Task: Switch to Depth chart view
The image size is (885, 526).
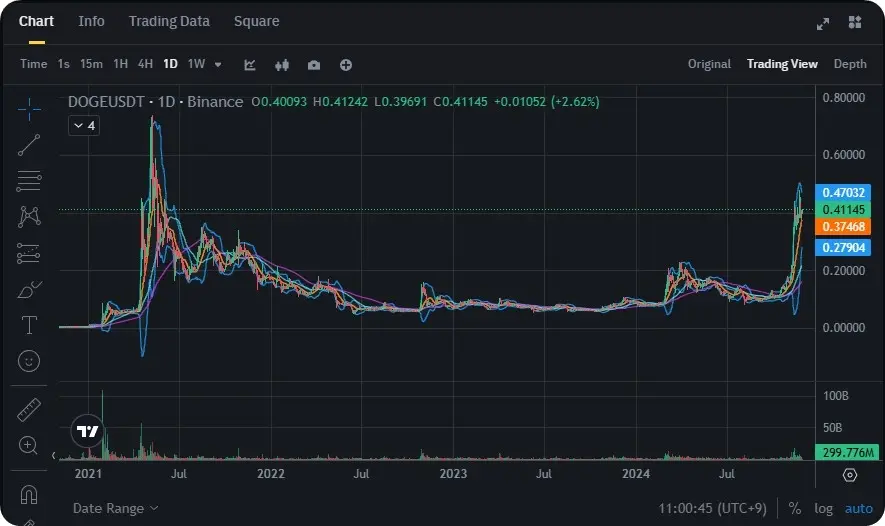Action: coord(850,64)
